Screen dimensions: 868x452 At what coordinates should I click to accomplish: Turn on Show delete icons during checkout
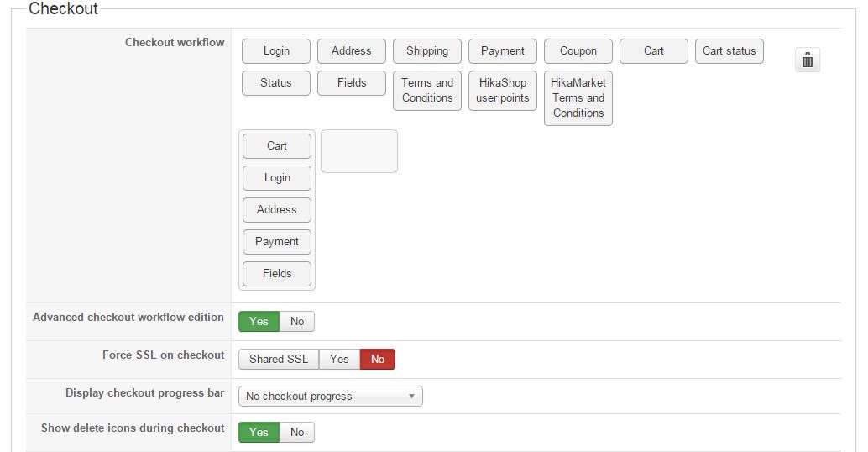coord(259,432)
